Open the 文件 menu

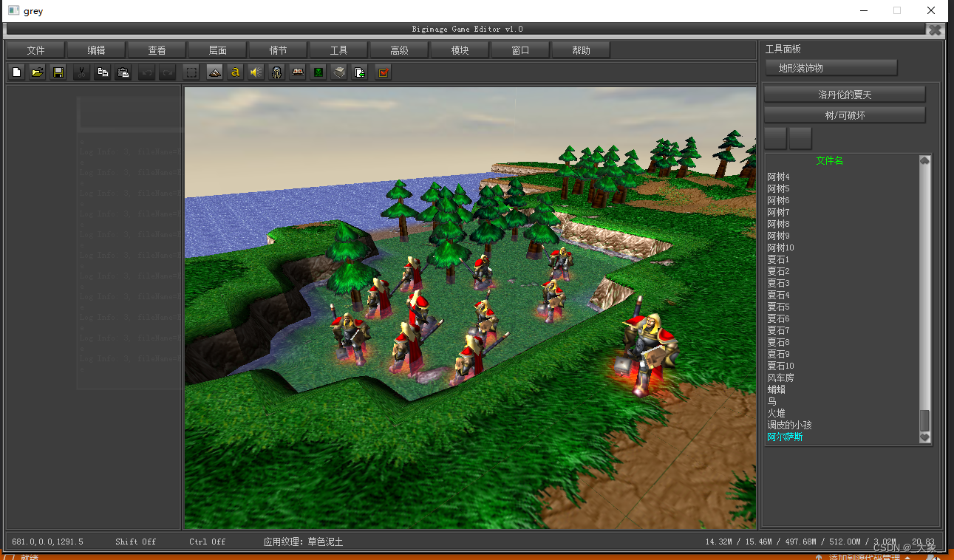[x=35, y=50]
